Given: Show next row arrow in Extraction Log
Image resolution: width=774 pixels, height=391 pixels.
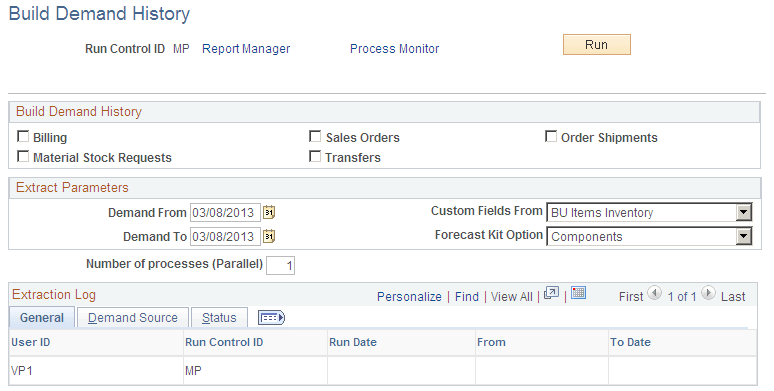Looking at the screenshot, I should tap(708, 293).
